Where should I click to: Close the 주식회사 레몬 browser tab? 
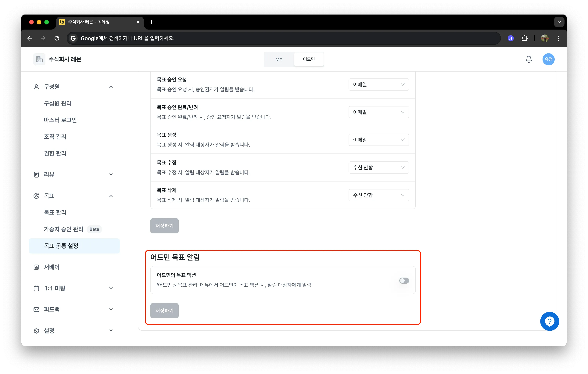coord(138,22)
